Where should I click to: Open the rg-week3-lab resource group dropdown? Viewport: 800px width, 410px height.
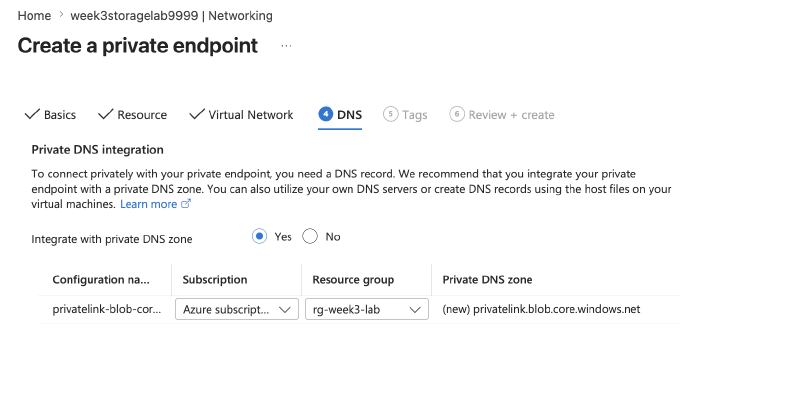click(x=367, y=310)
